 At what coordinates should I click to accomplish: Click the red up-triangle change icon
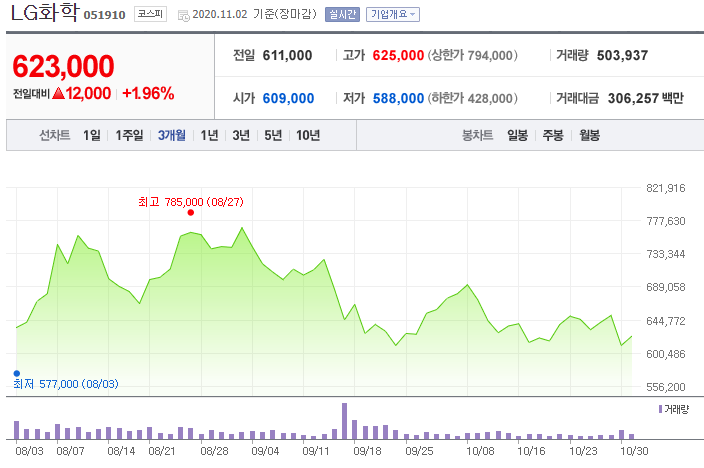coord(58,93)
